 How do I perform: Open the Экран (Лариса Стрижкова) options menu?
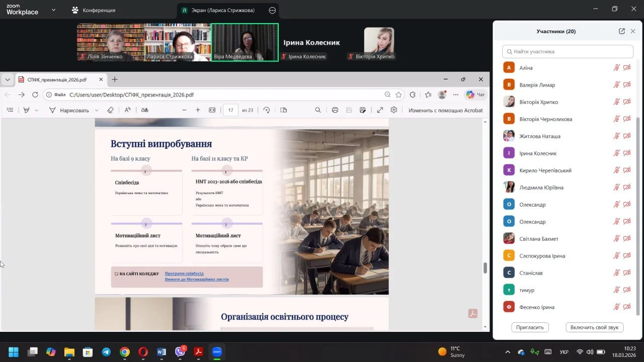pyautogui.click(x=272, y=10)
